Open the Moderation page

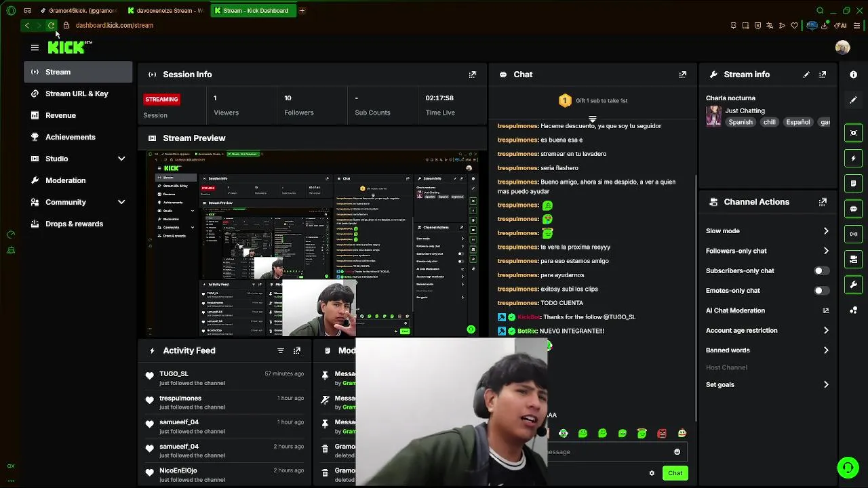point(78,180)
